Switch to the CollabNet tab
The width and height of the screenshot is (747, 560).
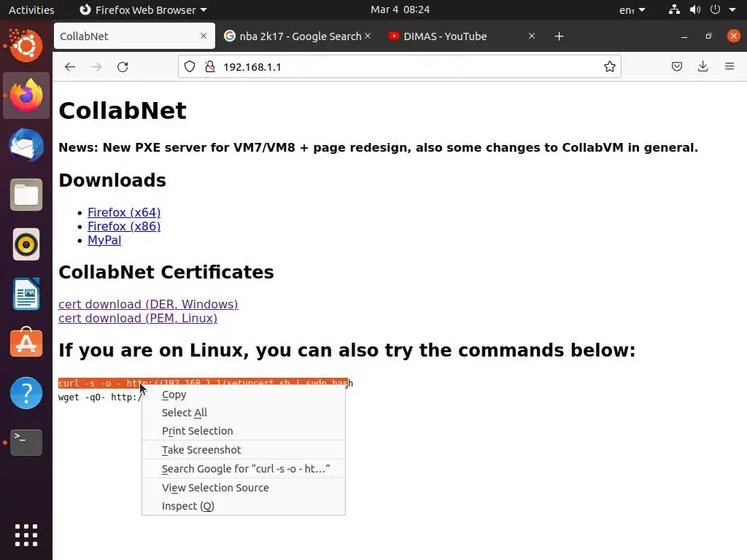click(134, 36)
